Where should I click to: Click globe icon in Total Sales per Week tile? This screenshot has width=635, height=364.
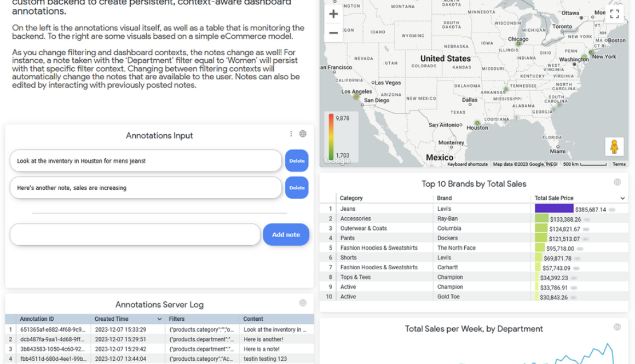click(x=617, y=327)
